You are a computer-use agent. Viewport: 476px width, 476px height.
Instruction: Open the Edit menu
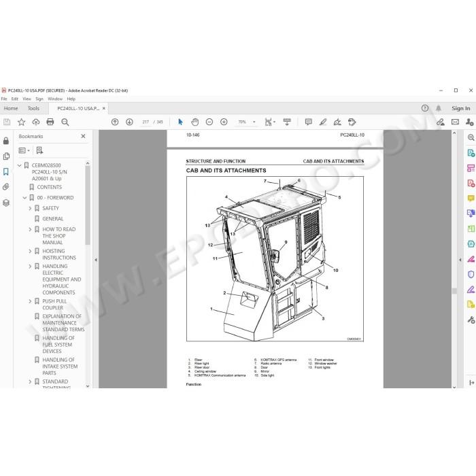click(x=14, y=99)
